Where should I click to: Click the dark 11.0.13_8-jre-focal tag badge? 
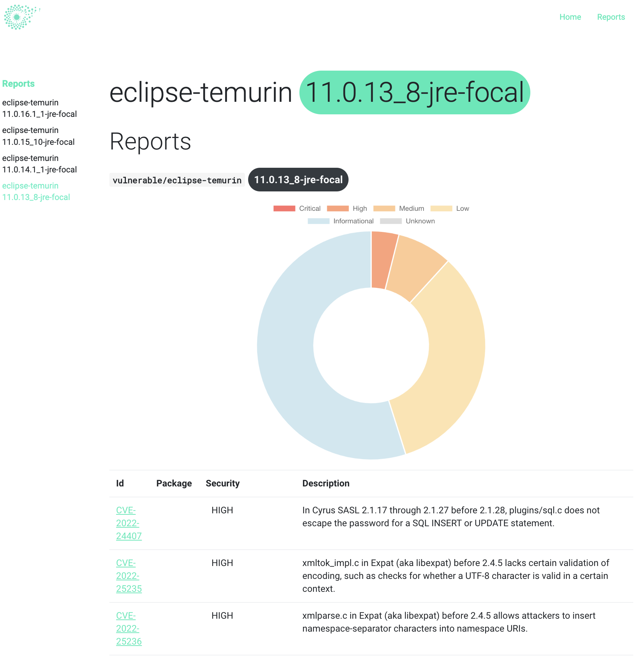click(298, 180)
